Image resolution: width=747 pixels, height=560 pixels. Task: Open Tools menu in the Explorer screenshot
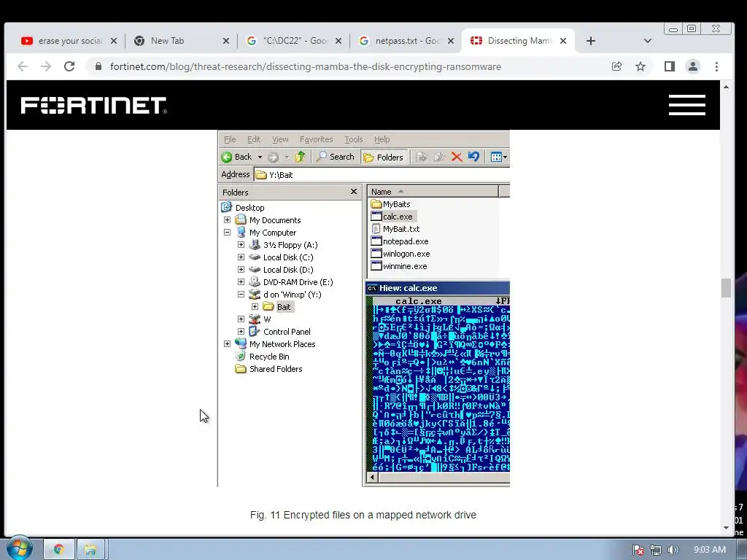[x=354, y=139]
